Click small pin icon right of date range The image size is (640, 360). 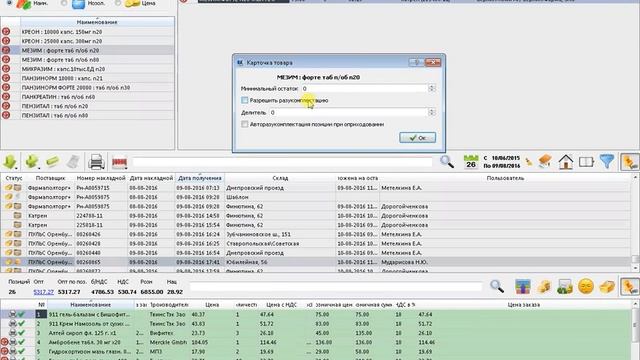click(x=529, y=162)
